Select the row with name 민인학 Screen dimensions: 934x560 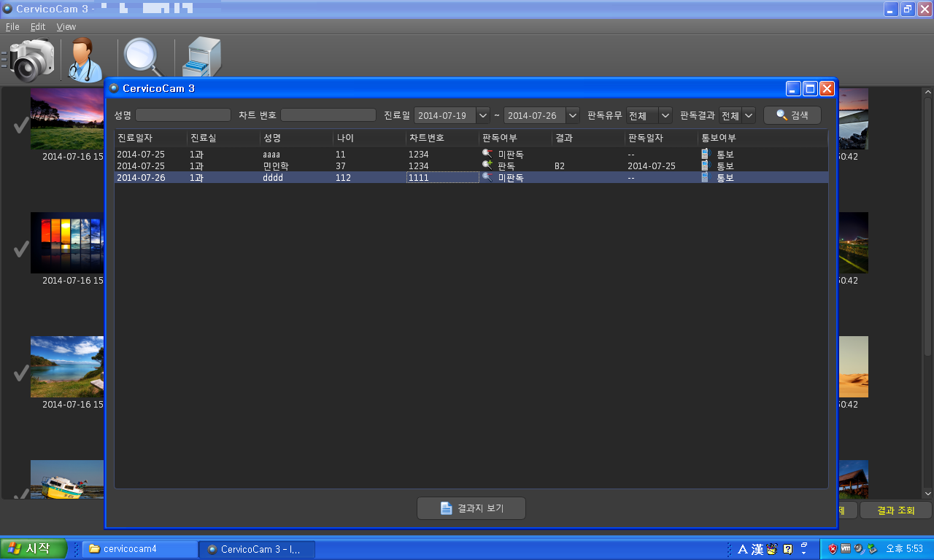point(471,166)
